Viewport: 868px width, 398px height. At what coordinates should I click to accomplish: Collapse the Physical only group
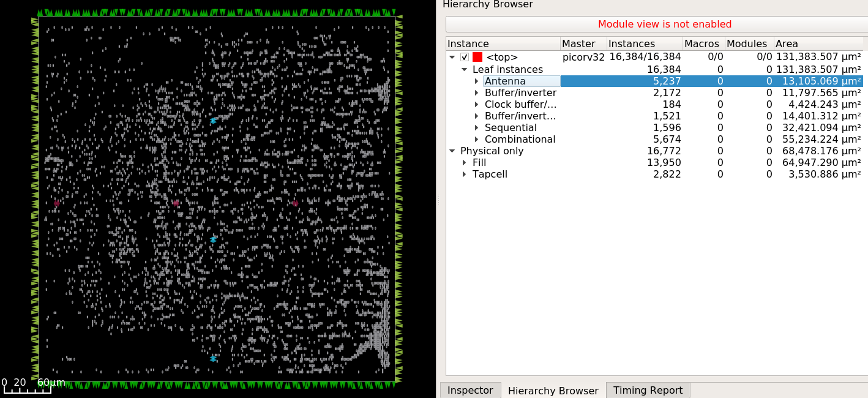452,151
